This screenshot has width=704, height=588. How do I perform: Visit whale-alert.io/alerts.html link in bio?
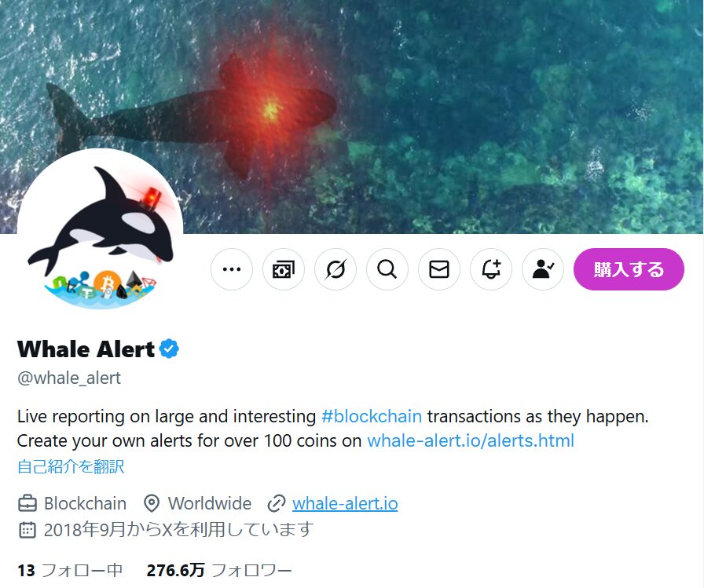471,441
